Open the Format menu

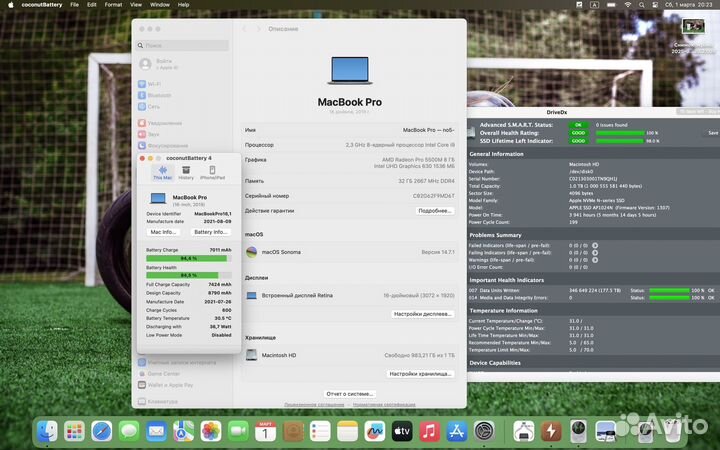click(113, 5)
